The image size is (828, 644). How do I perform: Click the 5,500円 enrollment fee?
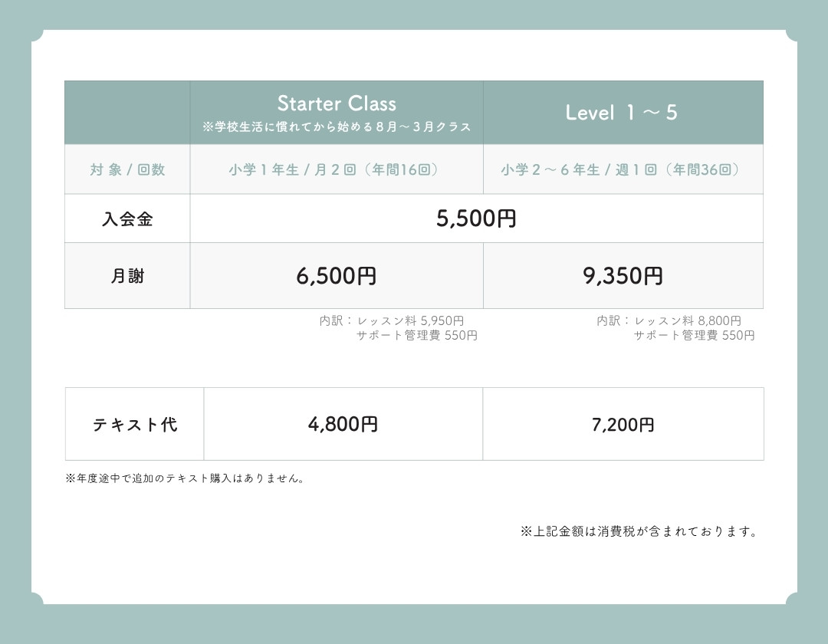point(476,219)
